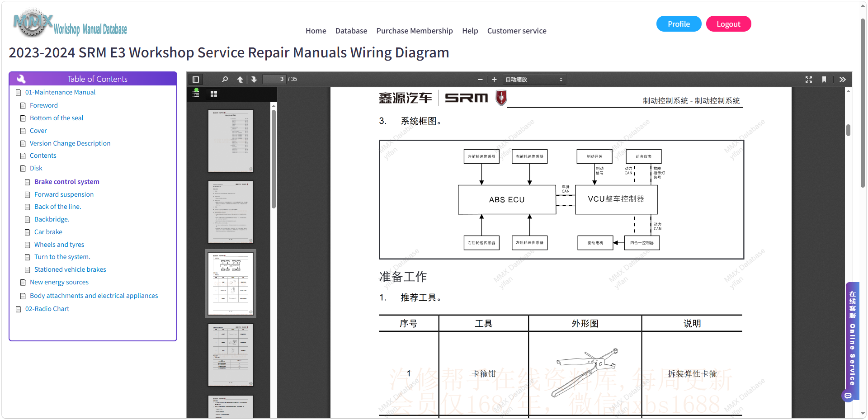Open 02-Radio Chart in contents
The height and width of the screenshot is (420, 868).
click(x=47, y=309)
